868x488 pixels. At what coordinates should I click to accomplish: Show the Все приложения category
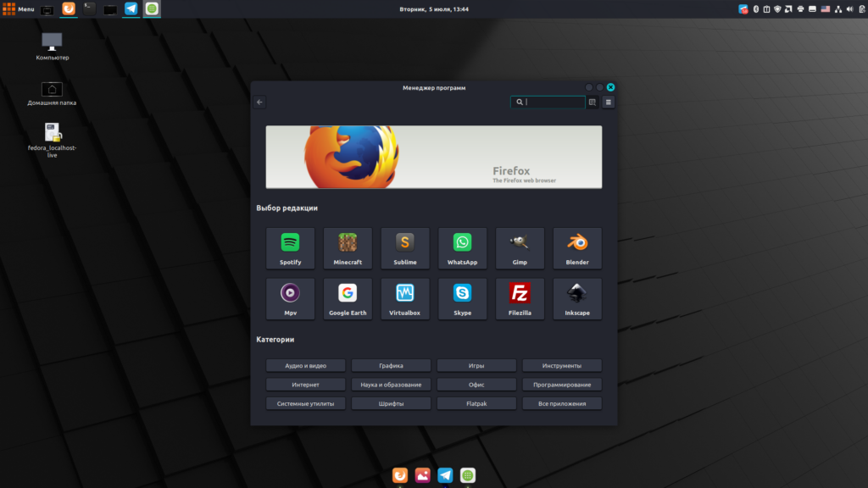click(x=562, y=404)
